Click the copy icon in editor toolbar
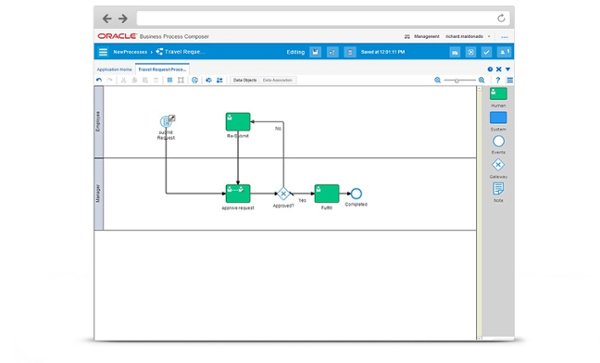The image size is (600, 363). 134,80
